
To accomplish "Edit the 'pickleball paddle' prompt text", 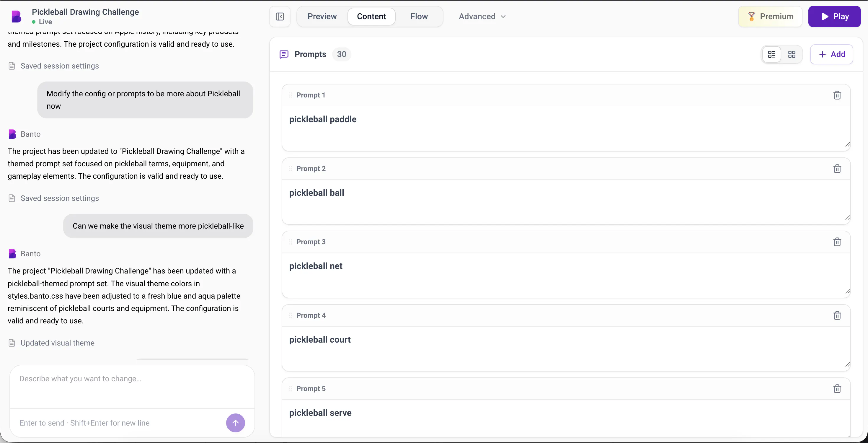I will point(566,128).
